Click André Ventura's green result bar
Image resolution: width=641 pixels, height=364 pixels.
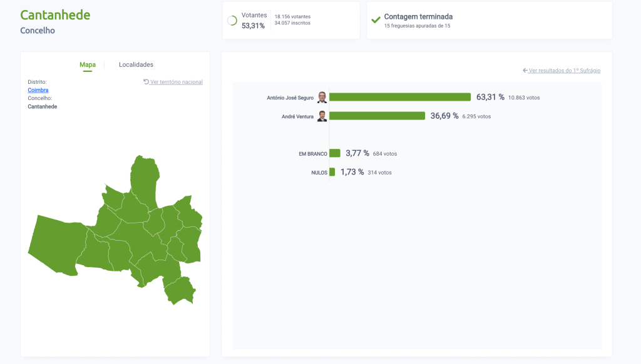pos(377,116)
